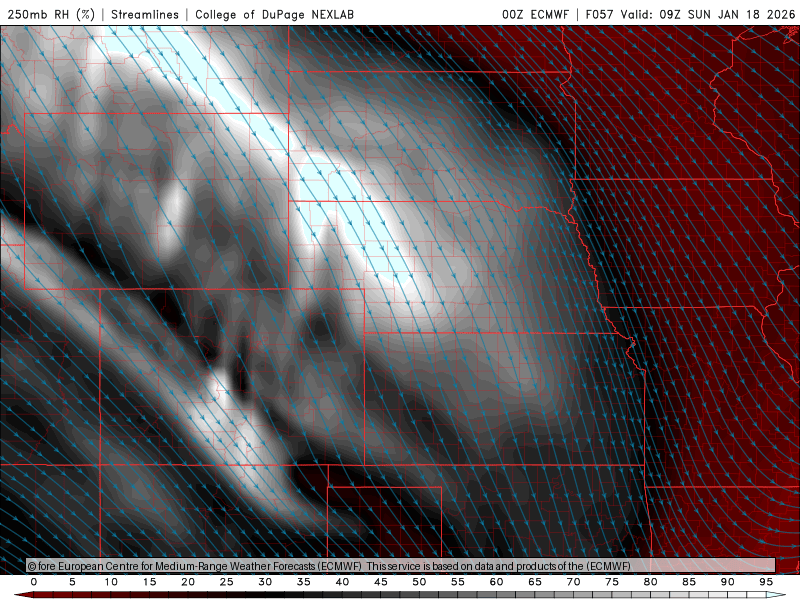Click the "5" value on color scale
Viewport: 800px width, 600px height.
click(x=72, y=582)
